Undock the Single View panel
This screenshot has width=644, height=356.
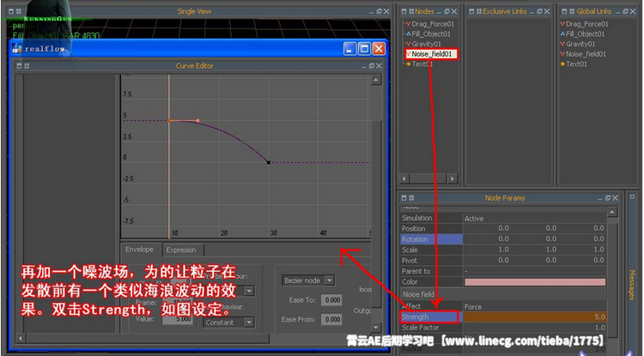(379, 11)
